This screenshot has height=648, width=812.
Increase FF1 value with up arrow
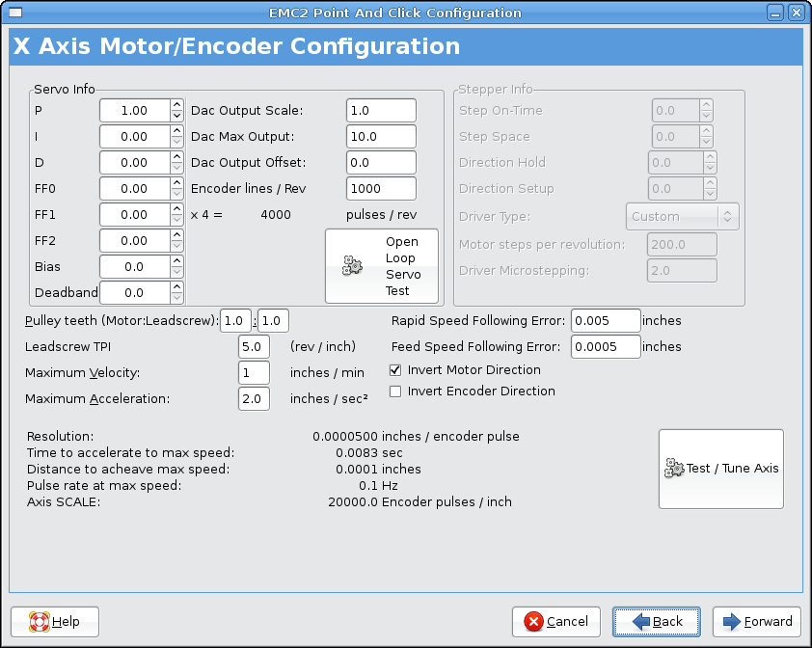[177, 208]
